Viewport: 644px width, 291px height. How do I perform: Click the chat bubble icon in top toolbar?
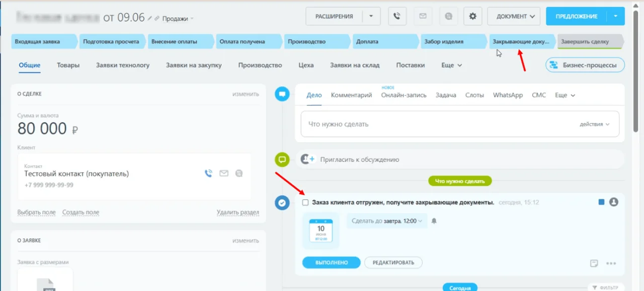[448, 16]
